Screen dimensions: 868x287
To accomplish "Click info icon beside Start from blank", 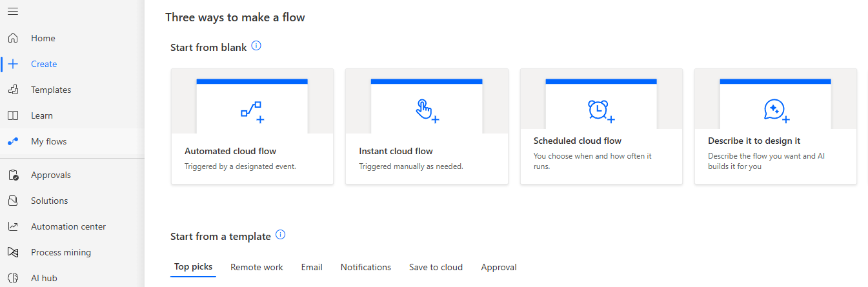I will (x=256, y=46).
